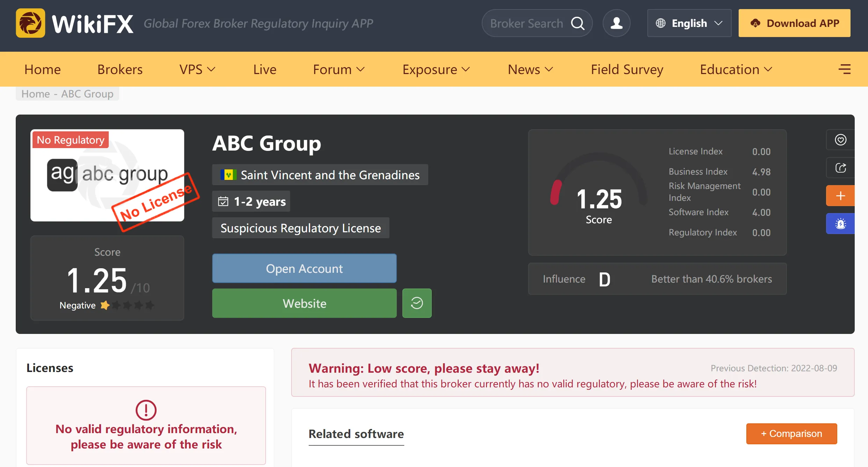
Task: Click the abc group logo thumbnail
Action: pos(107,175)
